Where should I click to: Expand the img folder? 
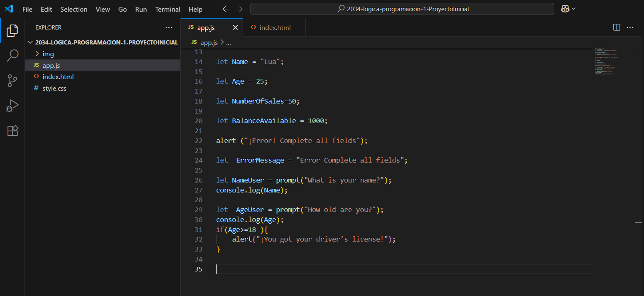coord(103,54)
